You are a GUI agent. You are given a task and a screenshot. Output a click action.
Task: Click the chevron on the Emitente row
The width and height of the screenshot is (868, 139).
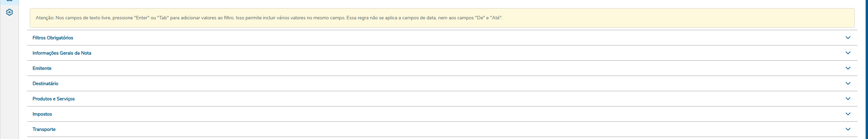848,68
